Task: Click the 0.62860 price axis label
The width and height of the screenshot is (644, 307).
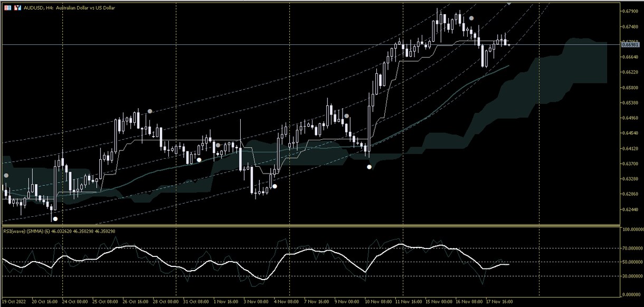Action: [x=631, y=194]
